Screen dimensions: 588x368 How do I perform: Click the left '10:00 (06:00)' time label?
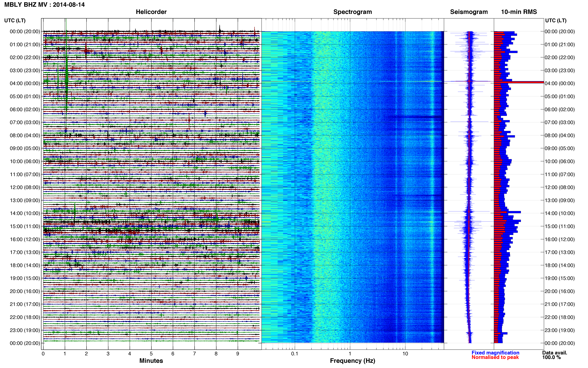tap(25, 161)
